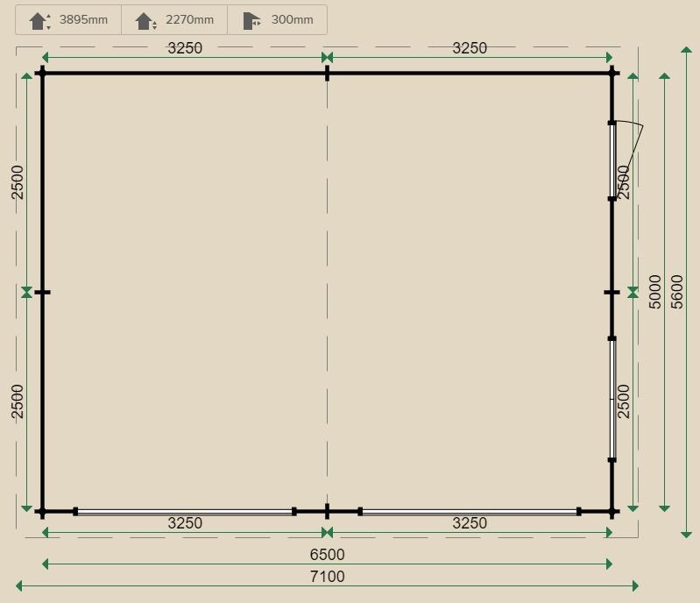Click the roof overhang icon
The image size is (700, 603).
pos(251,20)
